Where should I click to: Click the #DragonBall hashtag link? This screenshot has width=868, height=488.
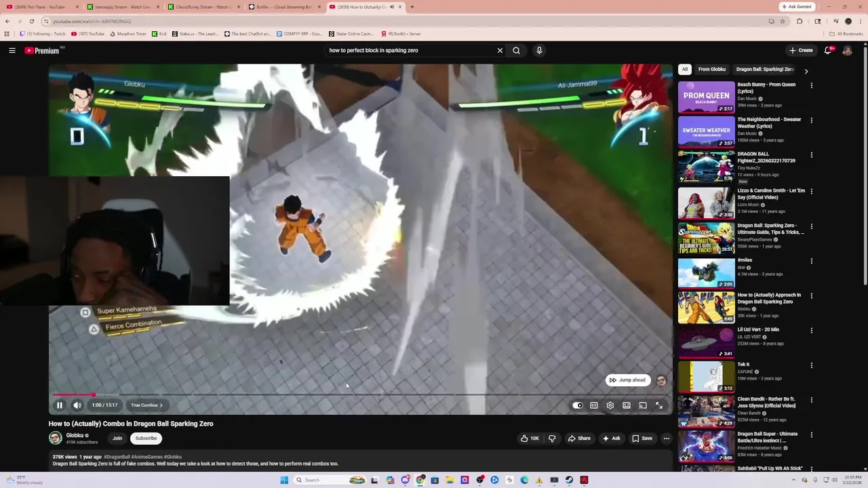(117, 457)
